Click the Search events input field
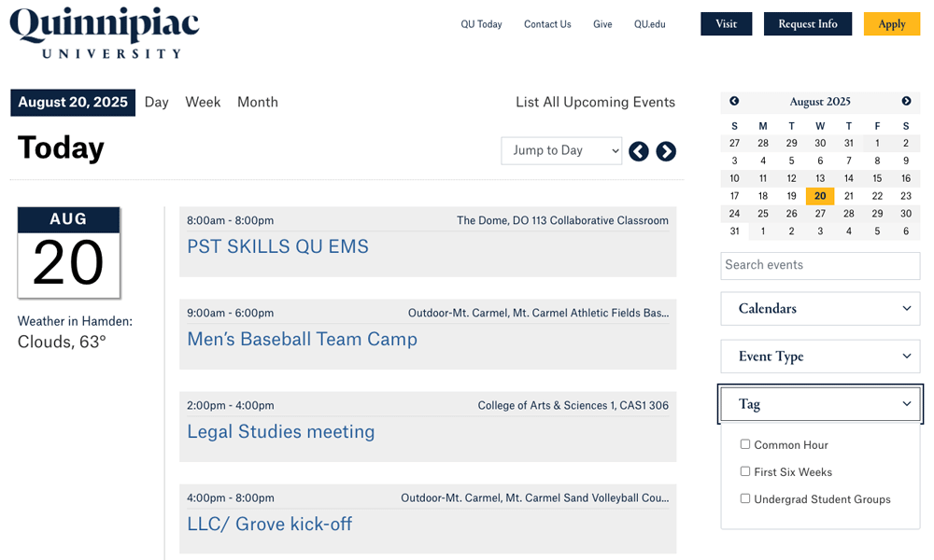This screenshot has width=934, height=560. pos(820,265)
